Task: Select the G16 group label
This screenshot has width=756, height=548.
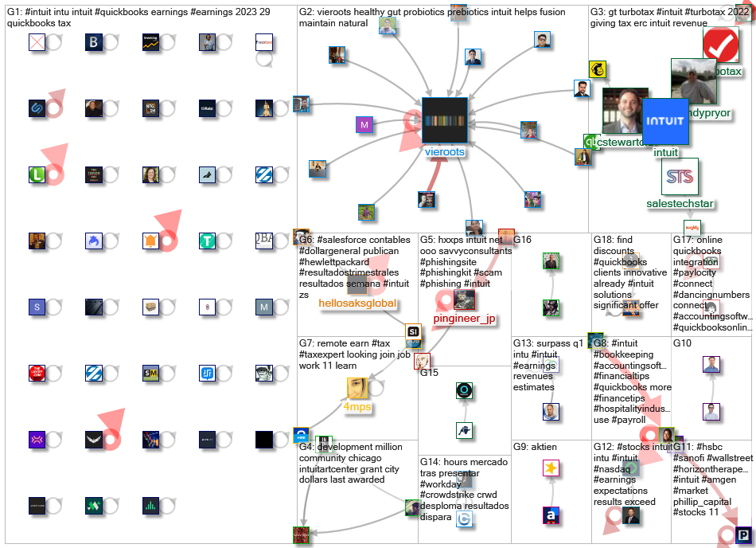Action: 522,239
